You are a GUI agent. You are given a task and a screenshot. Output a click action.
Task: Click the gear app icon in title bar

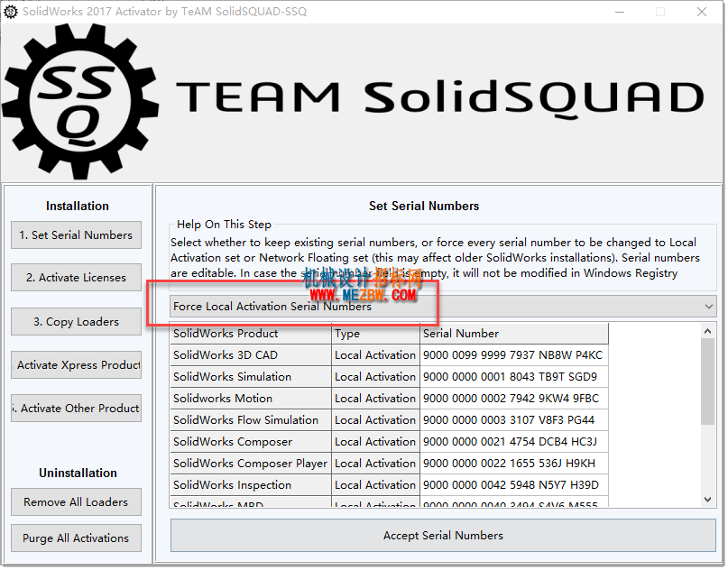pos(11,12)
